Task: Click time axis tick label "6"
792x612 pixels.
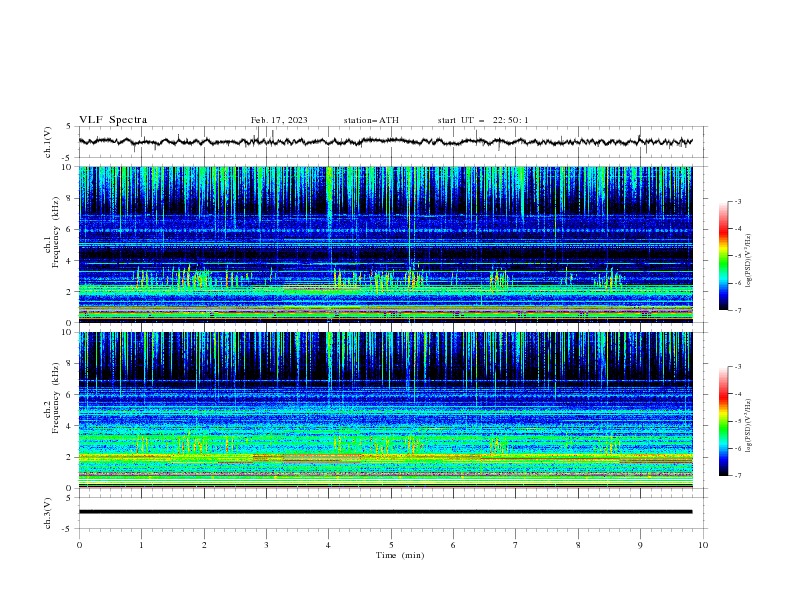Action: click(x=453, y=545)
